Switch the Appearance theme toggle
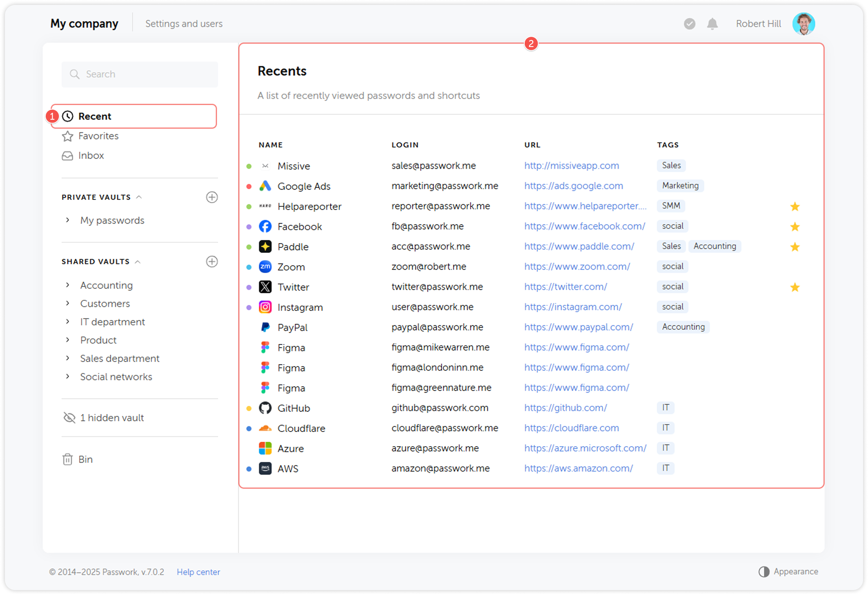Image resolution: width=868 pixels, height=595 pixels. point(764,571)
